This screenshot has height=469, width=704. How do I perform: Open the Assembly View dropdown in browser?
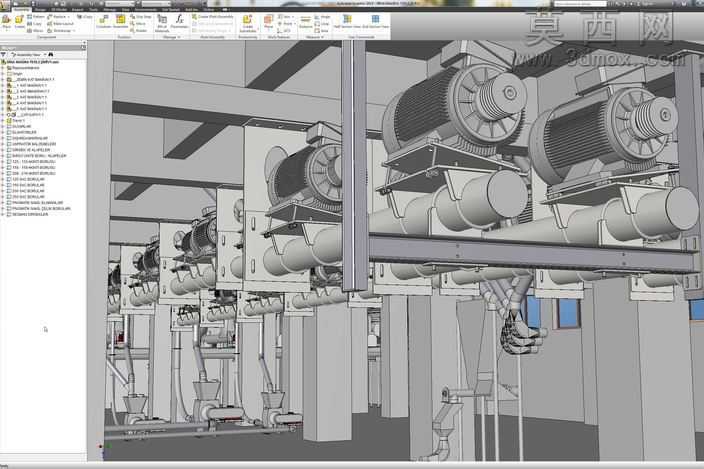pyautogui.click(x=28, y=54)
